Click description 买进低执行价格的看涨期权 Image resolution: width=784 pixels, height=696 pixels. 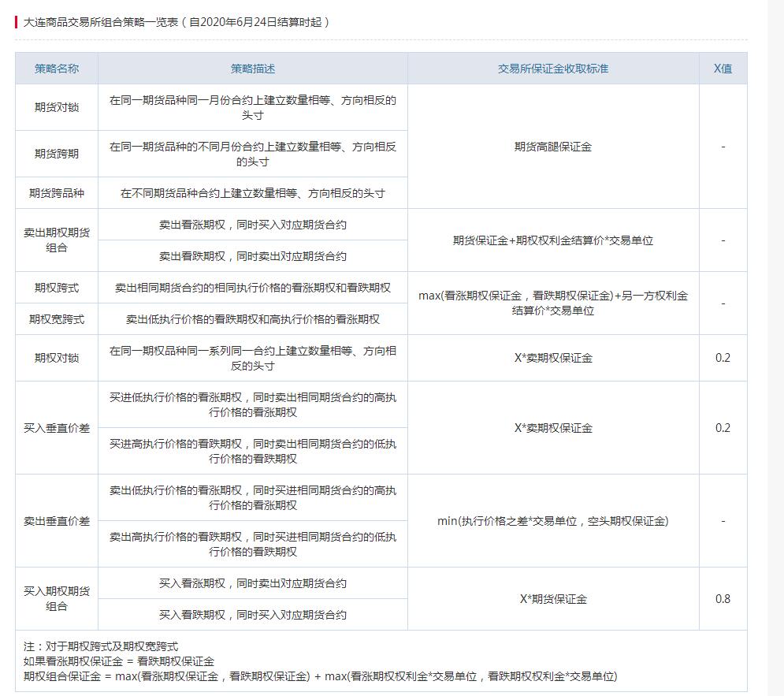[252, 404]
